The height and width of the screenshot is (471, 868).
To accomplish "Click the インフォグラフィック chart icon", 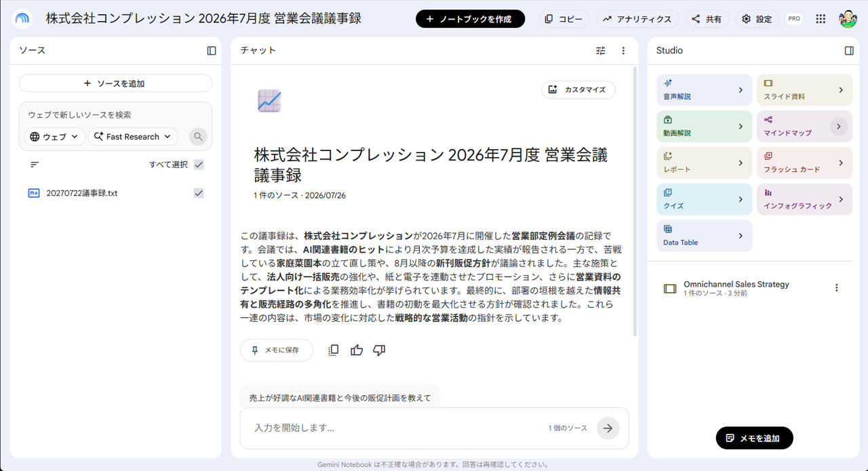I will click(x=768, y=192).
